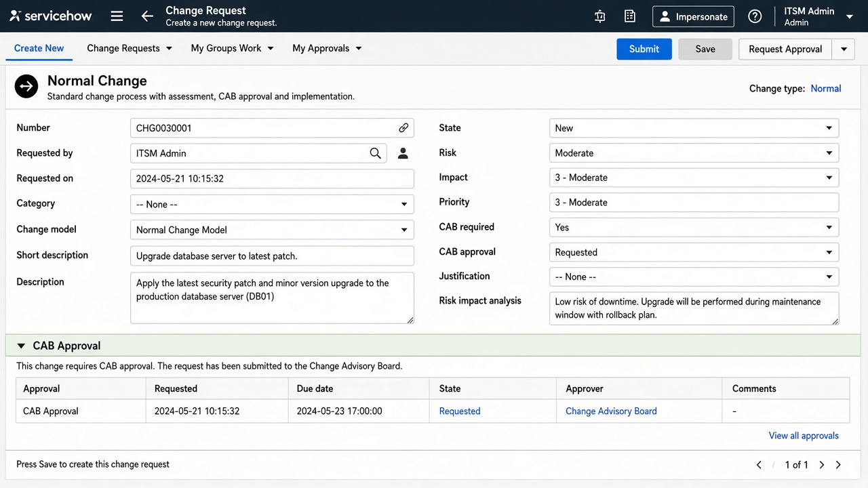Open the Request Approval split arrow
The width and height of the screenshot is (868, 488).
click(x=844, y=49)
